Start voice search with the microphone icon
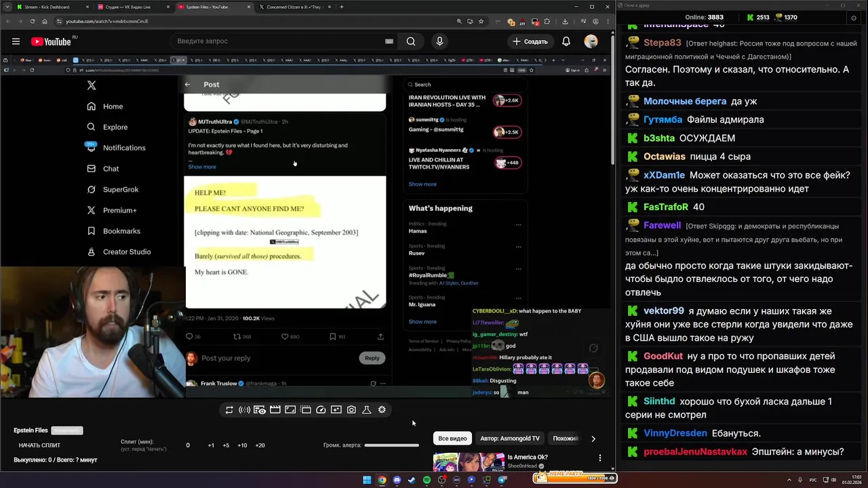The image size is (868, 488). [x=439, y=41]
